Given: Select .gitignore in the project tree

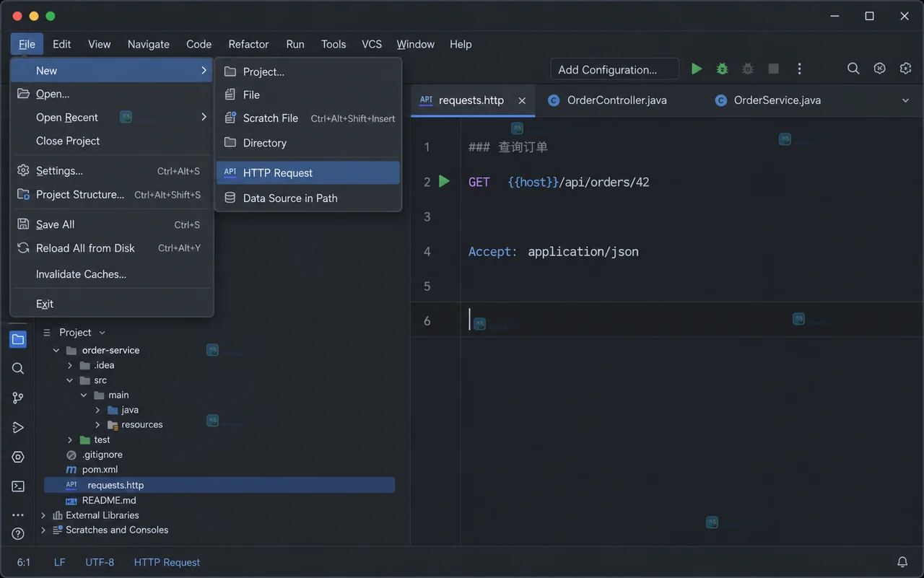Looking at the screenshot, I should pos(102,455).
